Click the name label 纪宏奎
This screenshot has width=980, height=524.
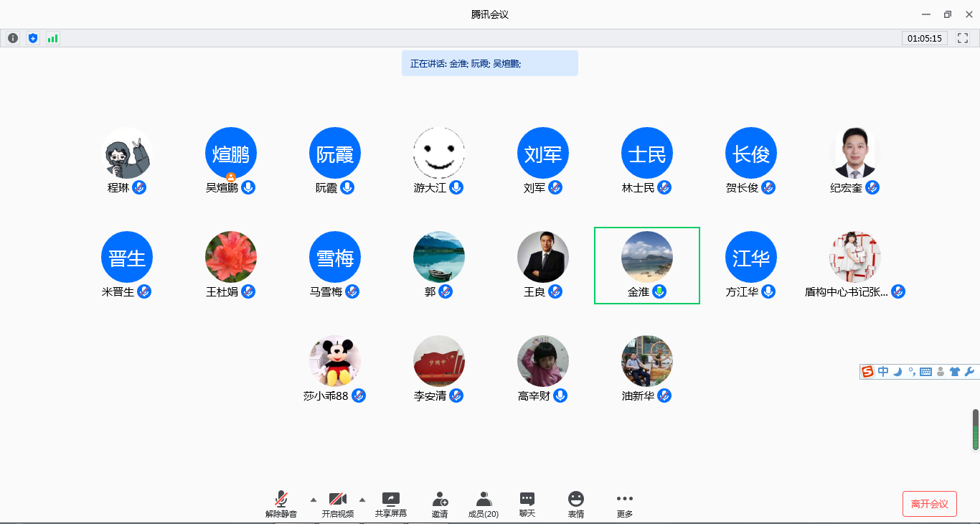pos(847,188)
